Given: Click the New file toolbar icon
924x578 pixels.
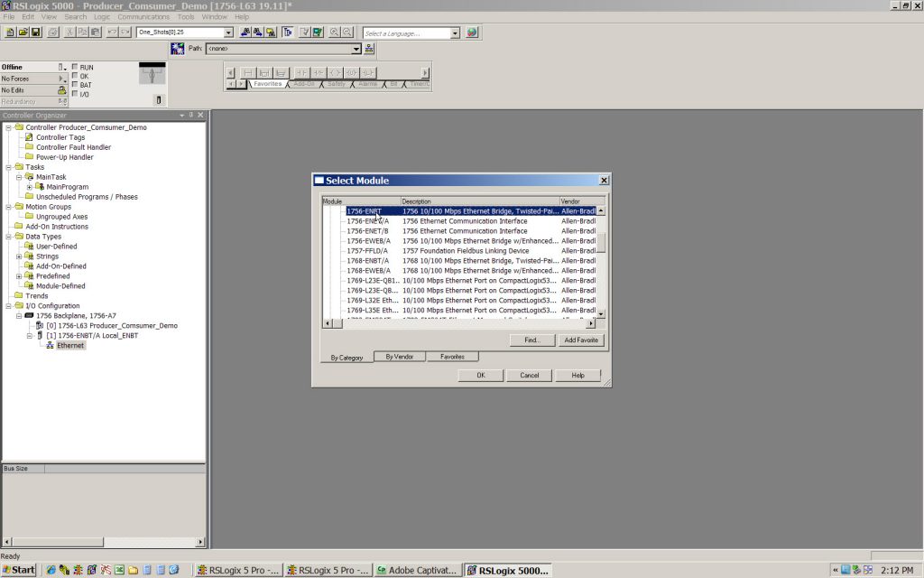Looking at the screenshot, I should pyautogui.click(x=10, y=33).
